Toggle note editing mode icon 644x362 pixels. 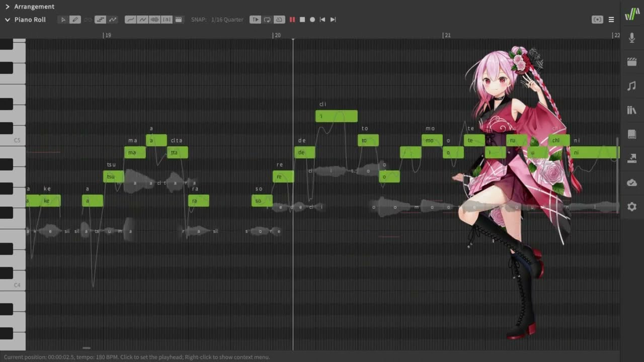click(100, 20)
